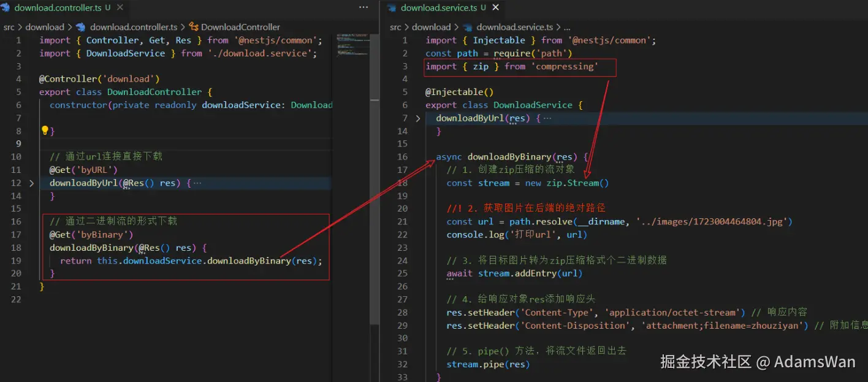Click the 'return' keyword on controller line 19
868x382 pixels.
pos(76,261)
